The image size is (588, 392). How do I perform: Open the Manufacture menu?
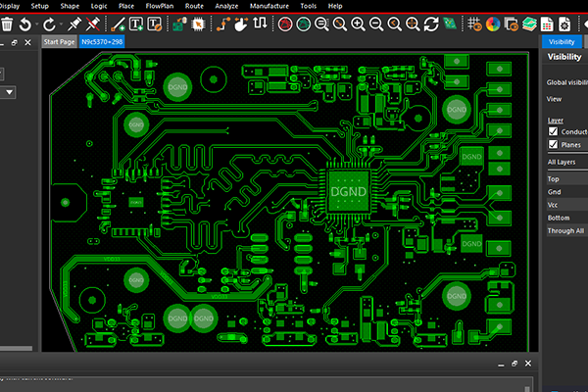click(x=269, y=6)
